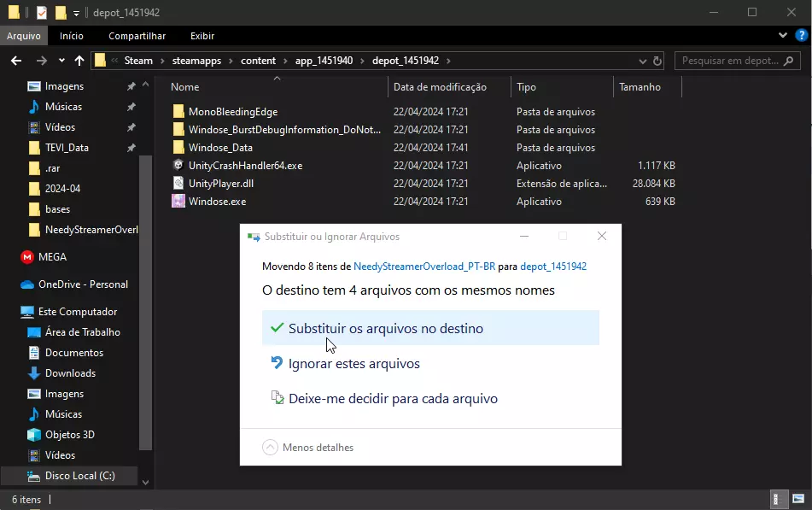Expand chevron after steamapps in breadcrumb
This screenshot has width=812, height=510.
click(231, 62)
